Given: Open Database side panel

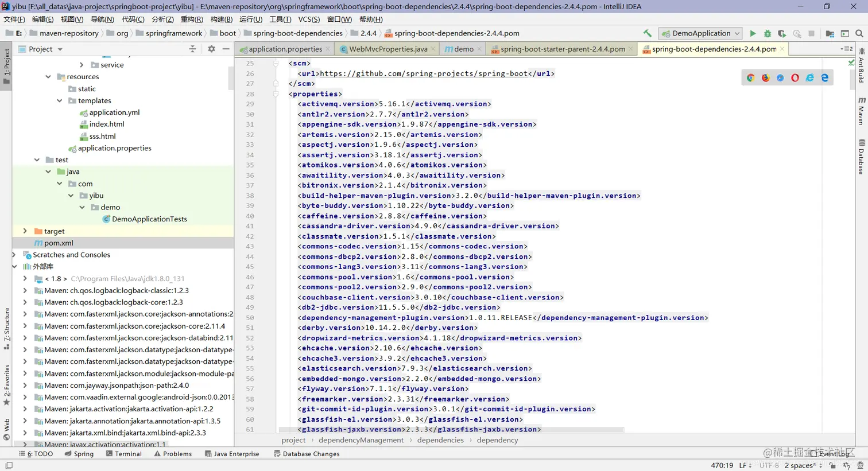Looking at the screenshot, I should pos(861,157).
